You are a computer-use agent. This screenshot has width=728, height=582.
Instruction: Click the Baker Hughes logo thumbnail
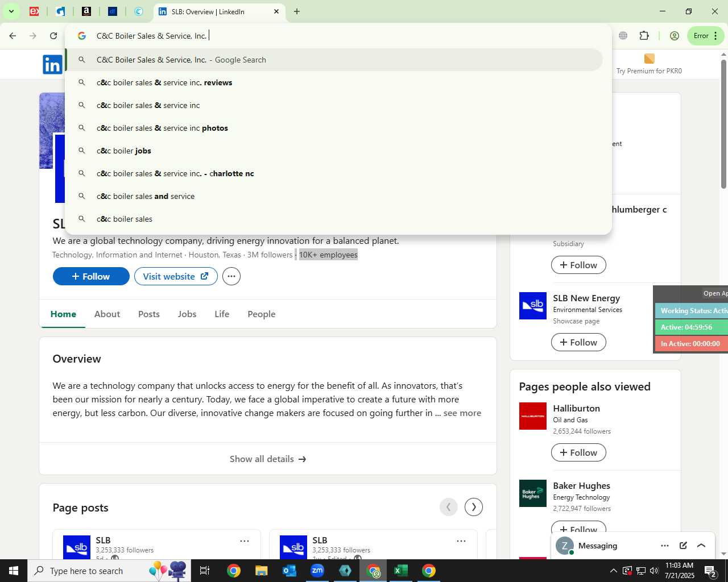[x=533, y=493]
